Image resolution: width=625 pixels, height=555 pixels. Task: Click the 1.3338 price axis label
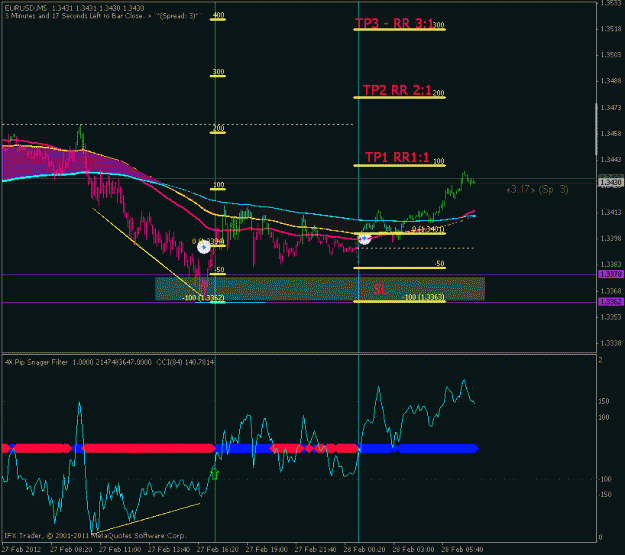[x=611, y=343]
